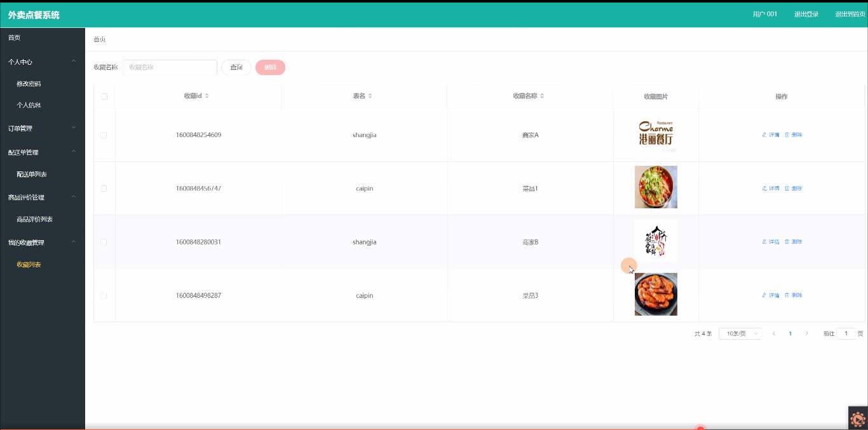This screenshot has width=868, height=430.
Task: Click previous page arrow in pagination
Action: (773, 333)
